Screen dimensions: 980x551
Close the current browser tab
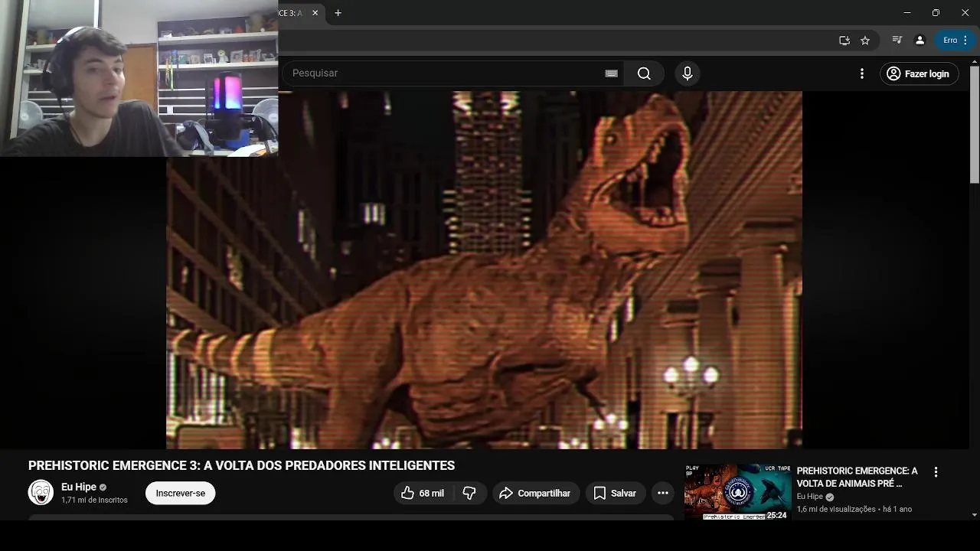(315, 13)
